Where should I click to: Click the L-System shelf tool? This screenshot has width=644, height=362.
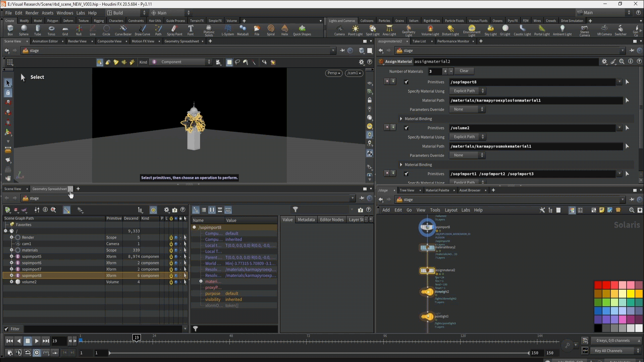click(x=228, y=29)
